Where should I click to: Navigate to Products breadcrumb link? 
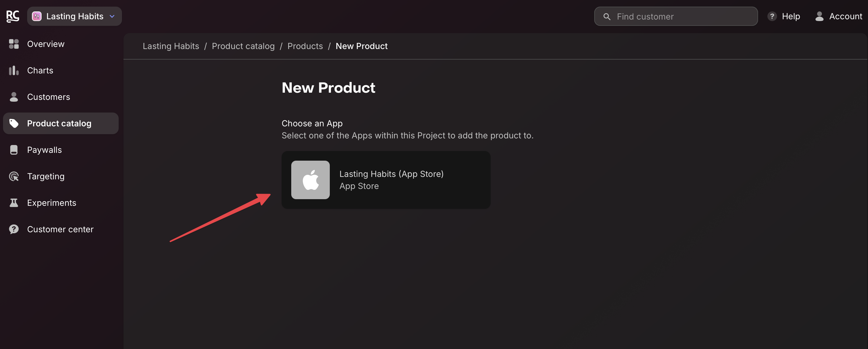tap(304, 46)
